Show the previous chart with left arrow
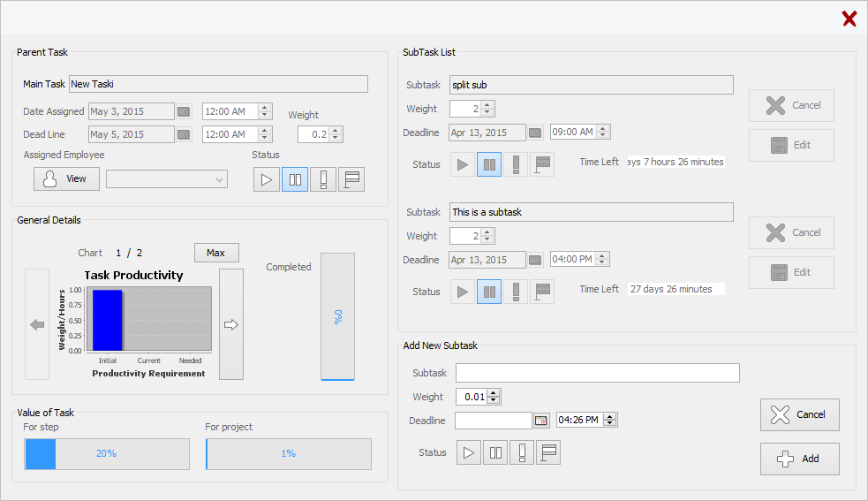Screen dimensions: 868x501 37,325
